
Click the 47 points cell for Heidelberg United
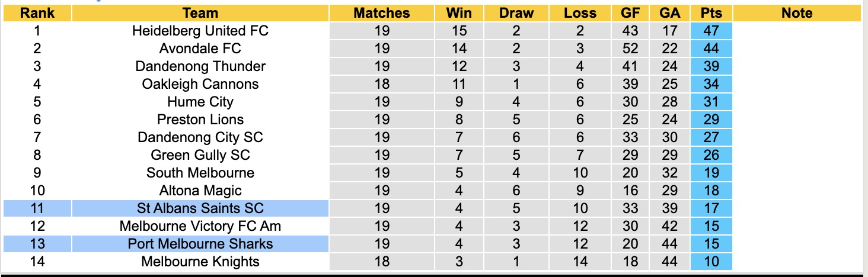point(711,31)
